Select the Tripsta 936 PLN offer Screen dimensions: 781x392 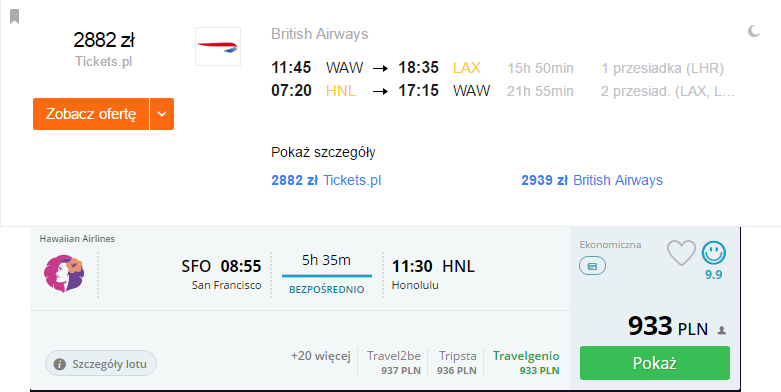click(x=457, y=363)
